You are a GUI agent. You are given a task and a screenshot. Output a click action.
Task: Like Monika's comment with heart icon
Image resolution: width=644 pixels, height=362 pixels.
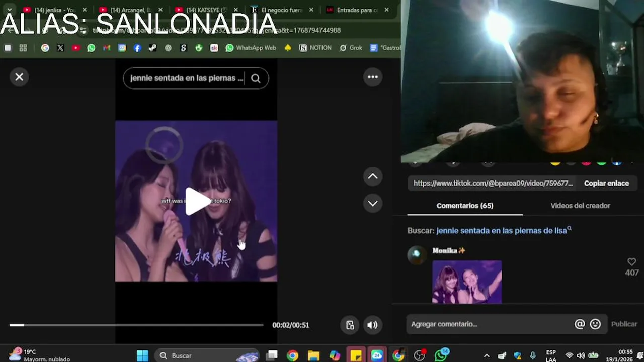pyautogui.click(x=631, y=262)
